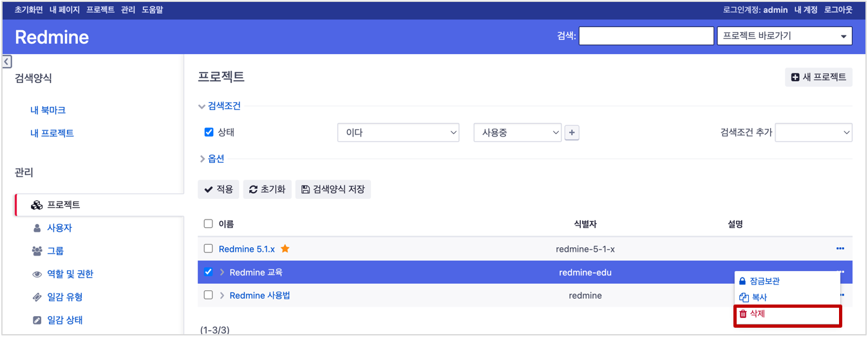Screen dimensions: 868x338
Task: Click the copy icon beside 복사
Action: (744, 297)
